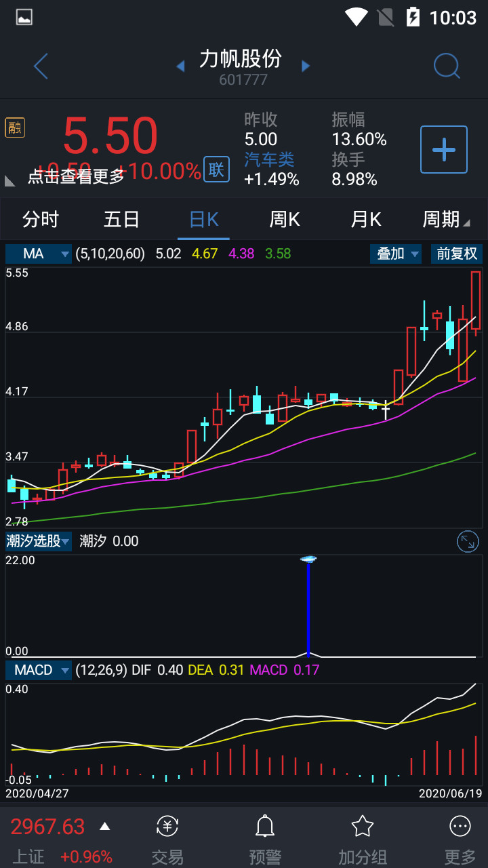
Task: Tap the end date 2020/06/19
Action: (450, 793)
